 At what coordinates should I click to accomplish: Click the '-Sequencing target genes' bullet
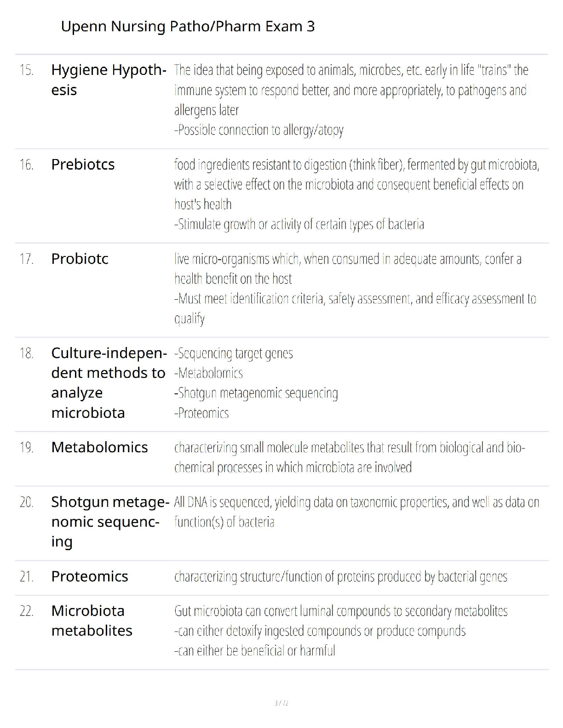pos(233,353)
